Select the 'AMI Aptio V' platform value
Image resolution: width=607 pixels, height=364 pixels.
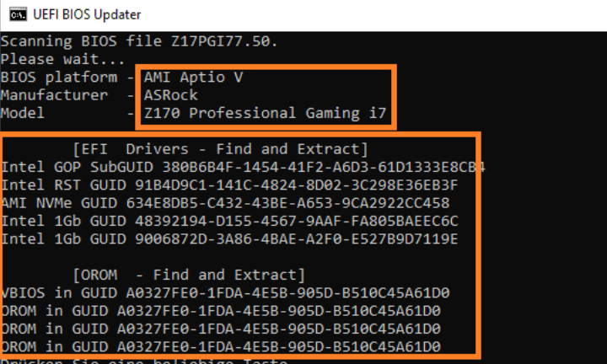[x=193, y=78]
